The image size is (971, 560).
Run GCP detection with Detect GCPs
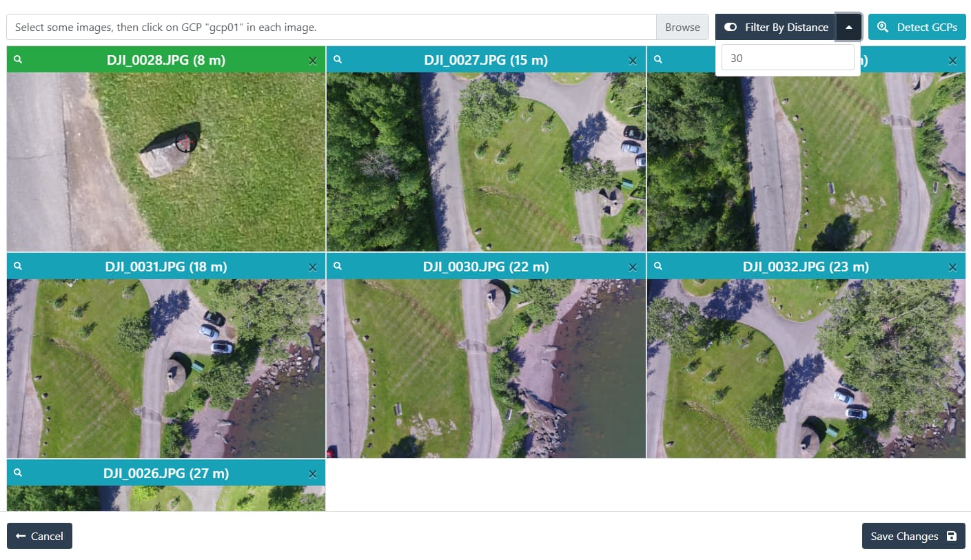(x=917, y=27)
